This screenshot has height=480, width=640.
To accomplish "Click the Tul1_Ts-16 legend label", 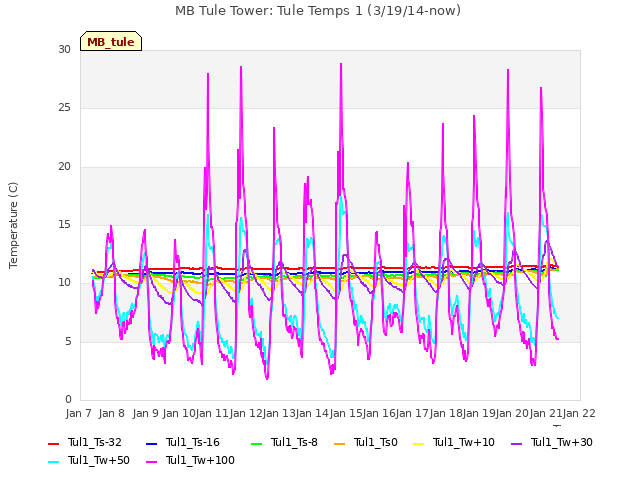I will tap(193, 442).
